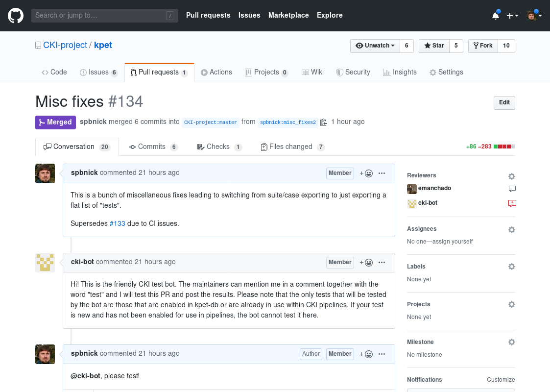View emanchado's review comment icon

coord(512,189)
